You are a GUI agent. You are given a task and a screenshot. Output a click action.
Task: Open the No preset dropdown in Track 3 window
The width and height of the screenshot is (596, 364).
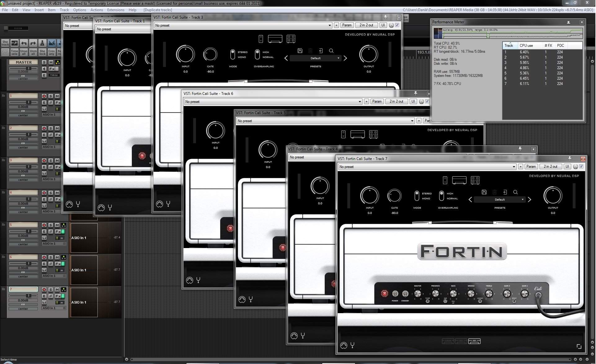[243, 25]
